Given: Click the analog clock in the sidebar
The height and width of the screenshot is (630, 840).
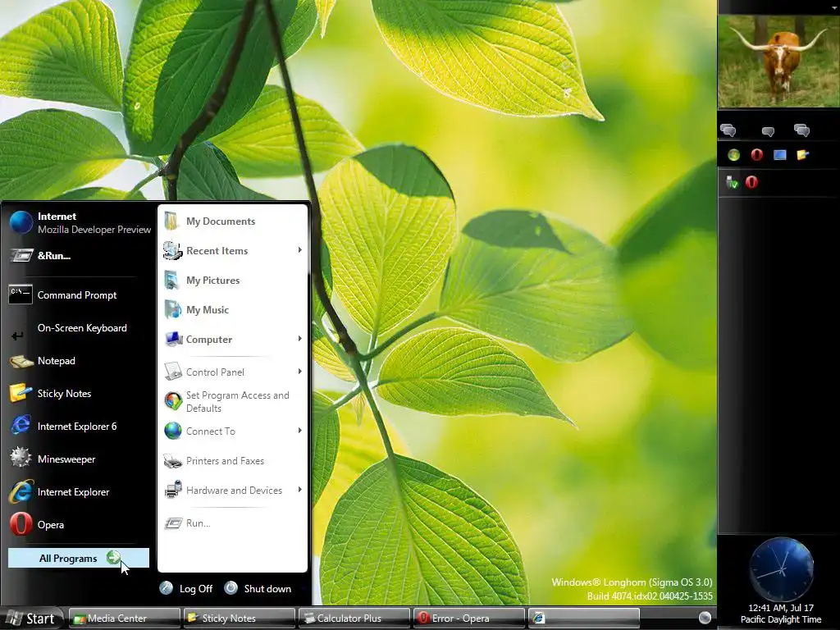Looking at the screenshot, I should [781, 570].
